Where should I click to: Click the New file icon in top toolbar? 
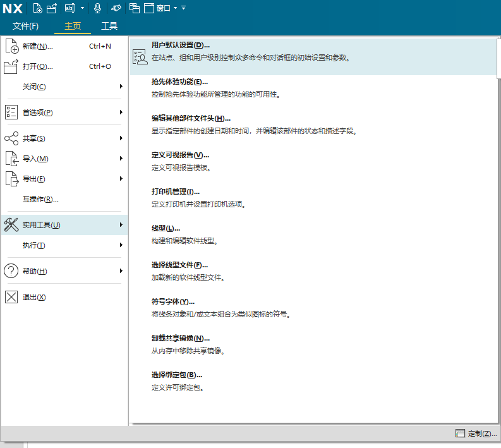(x=38, y=8)
